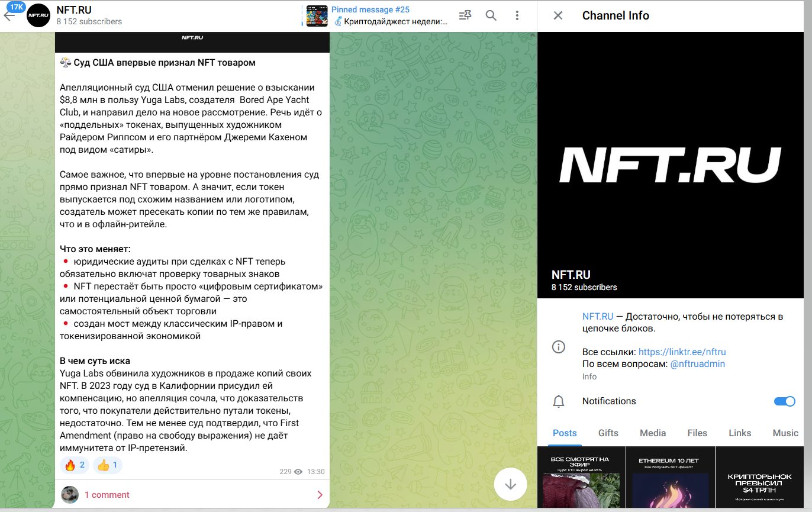The width and height of the screenshot is (812, 512).
Task: Click the NFT.RU channel title in header
Action: 74,9
